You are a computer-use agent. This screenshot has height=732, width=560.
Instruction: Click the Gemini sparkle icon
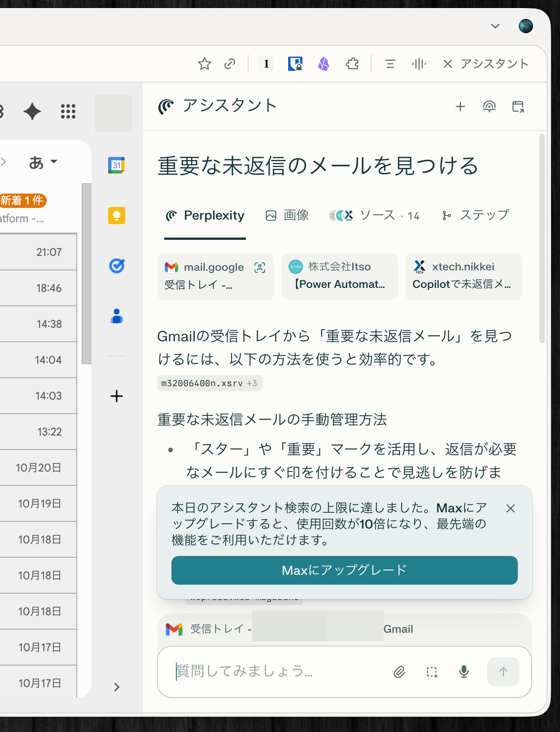coord(32,111)
